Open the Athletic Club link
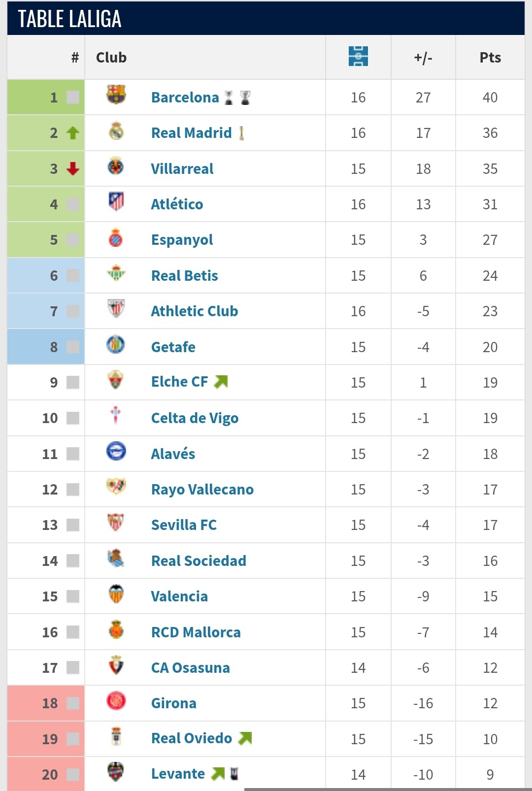 tap(194, 311)
